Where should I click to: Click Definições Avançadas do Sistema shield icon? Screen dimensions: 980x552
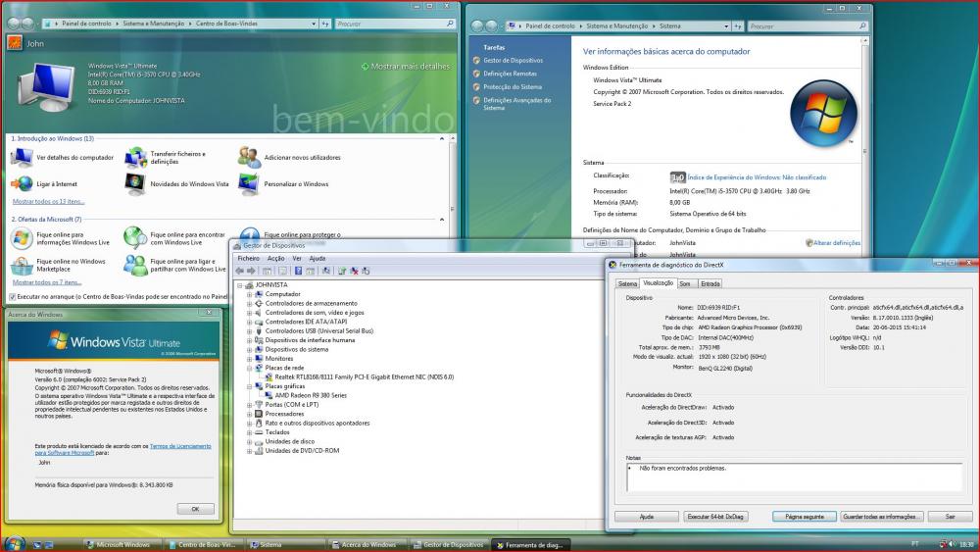click(x=476, y=100)
